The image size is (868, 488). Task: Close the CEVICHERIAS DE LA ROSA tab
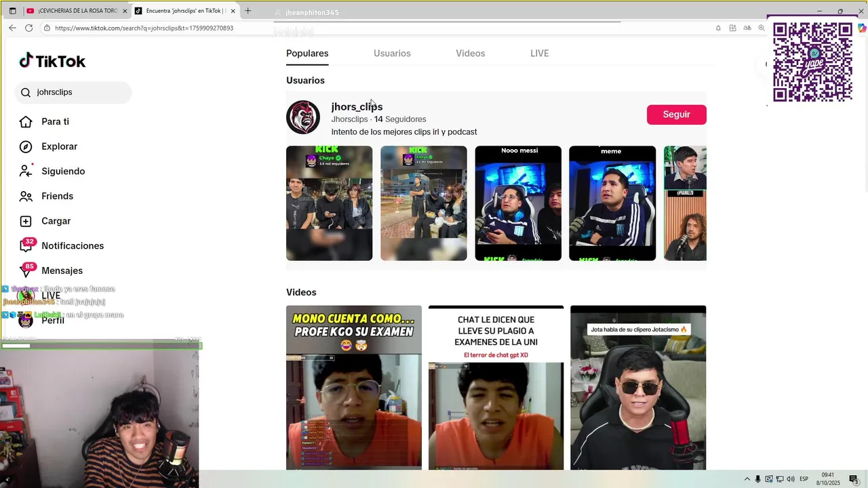(x=125, y=11)
